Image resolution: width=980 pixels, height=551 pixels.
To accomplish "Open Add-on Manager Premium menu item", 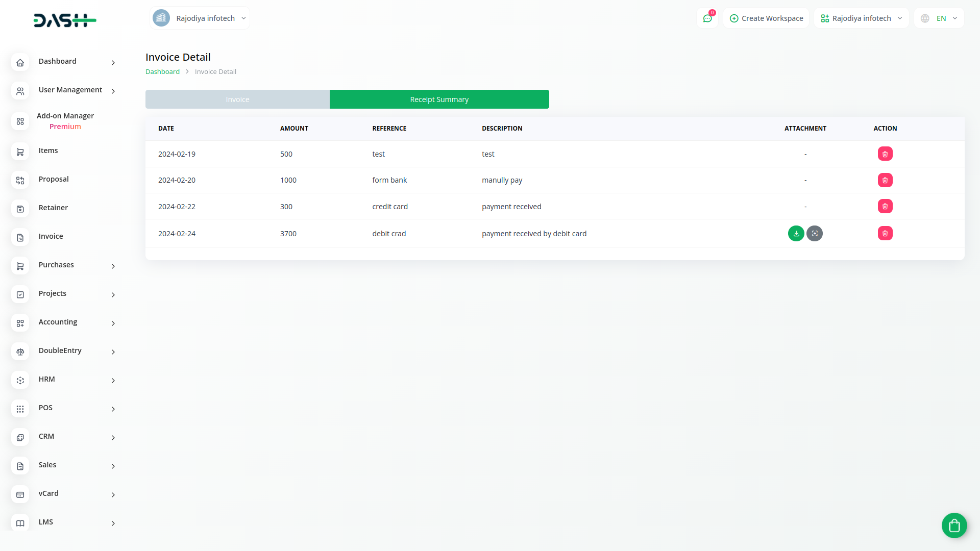I will [x=65, y=121].
